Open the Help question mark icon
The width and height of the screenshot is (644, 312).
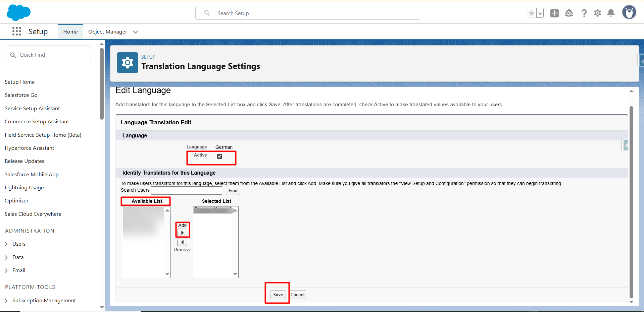(x=584, y=13)
